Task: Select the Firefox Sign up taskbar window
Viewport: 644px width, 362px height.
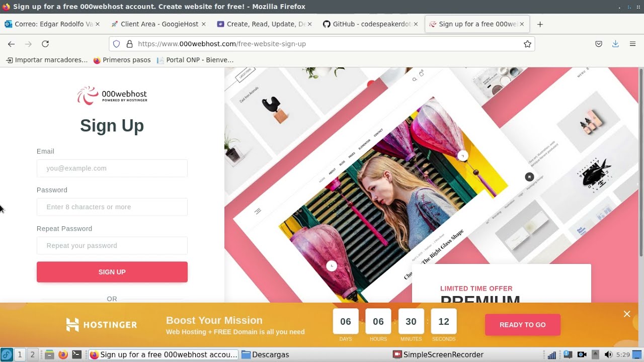Action: click(x=164, y=354)
